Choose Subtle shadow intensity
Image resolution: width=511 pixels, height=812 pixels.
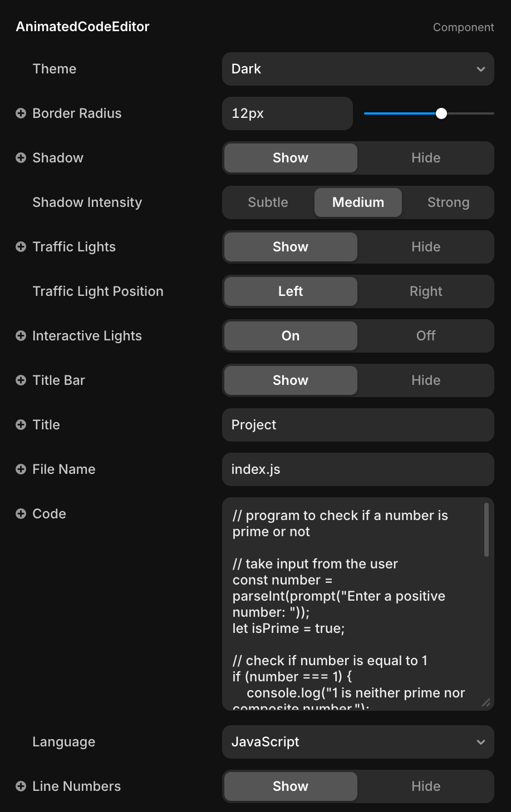268,202
